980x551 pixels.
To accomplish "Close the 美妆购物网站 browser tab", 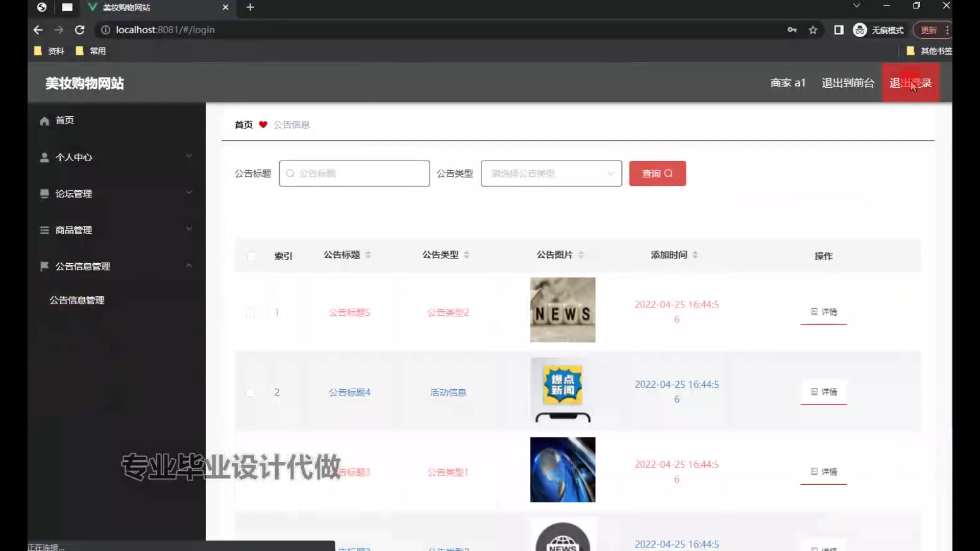I will pos(226,7).
